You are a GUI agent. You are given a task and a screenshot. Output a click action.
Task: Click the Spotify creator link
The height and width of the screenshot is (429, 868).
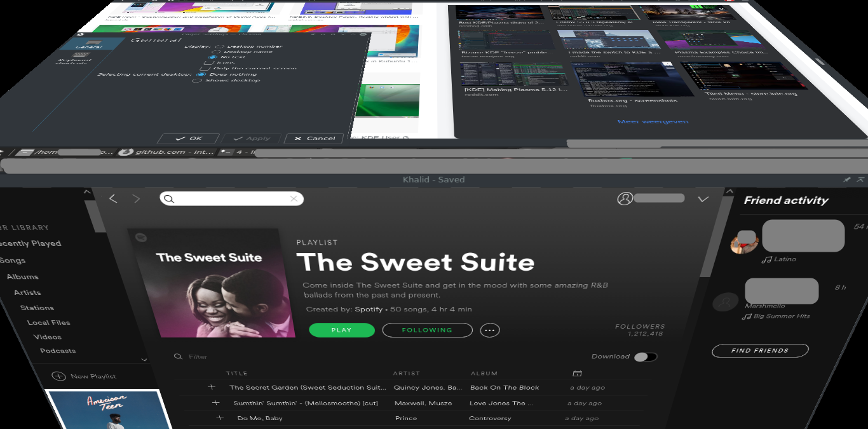(369, 310)
